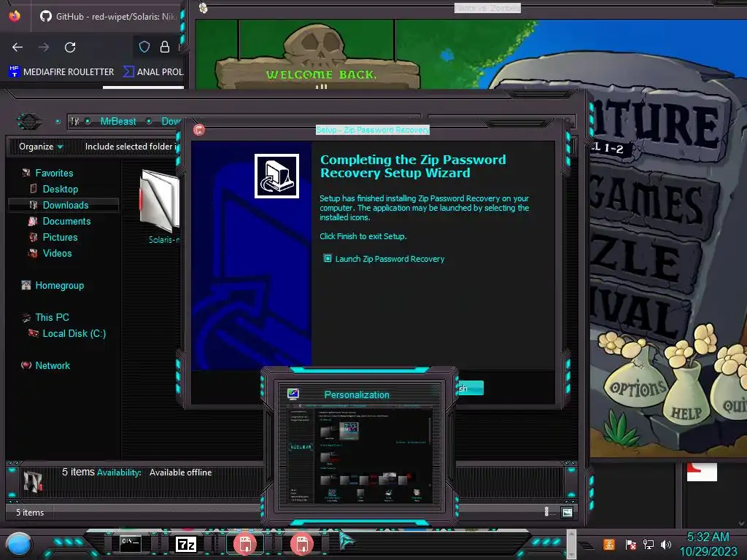Click the details pane folder icon

tap(33, 481)
